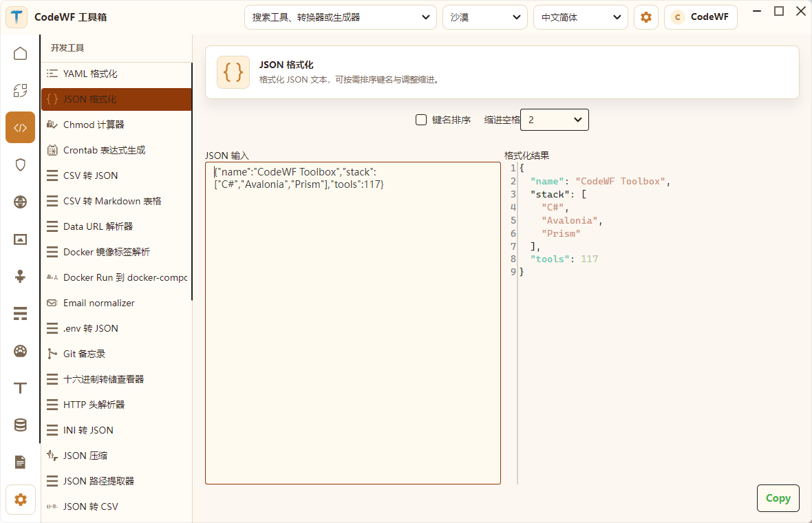Open JSON 压缩 tool

(116, 456)
